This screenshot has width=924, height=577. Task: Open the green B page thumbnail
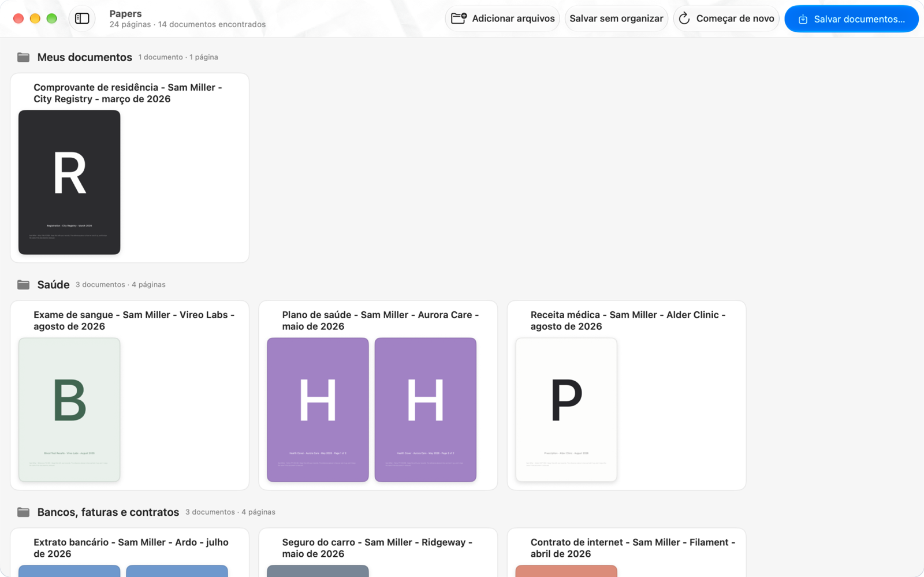coord(69,410)
